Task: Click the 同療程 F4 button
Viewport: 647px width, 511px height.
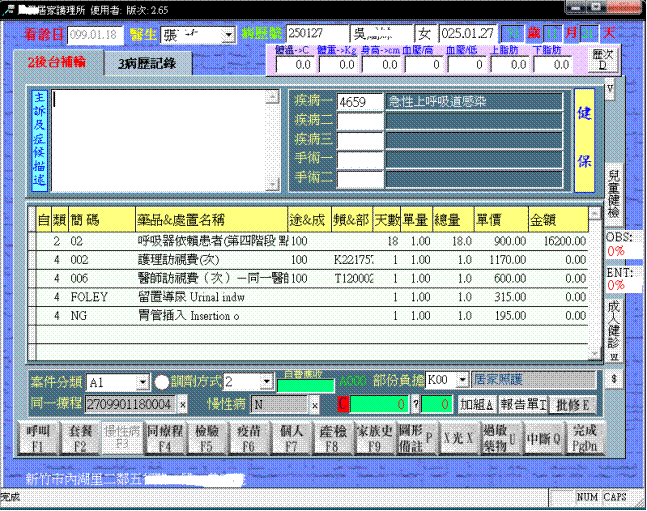Action: (x=164, y=436)
